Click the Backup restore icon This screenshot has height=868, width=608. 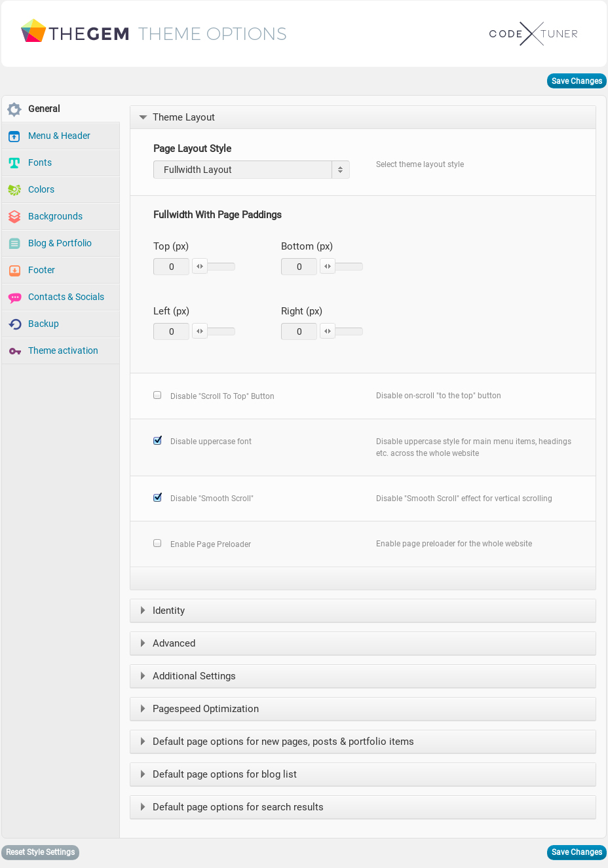[x=14, y=324]
